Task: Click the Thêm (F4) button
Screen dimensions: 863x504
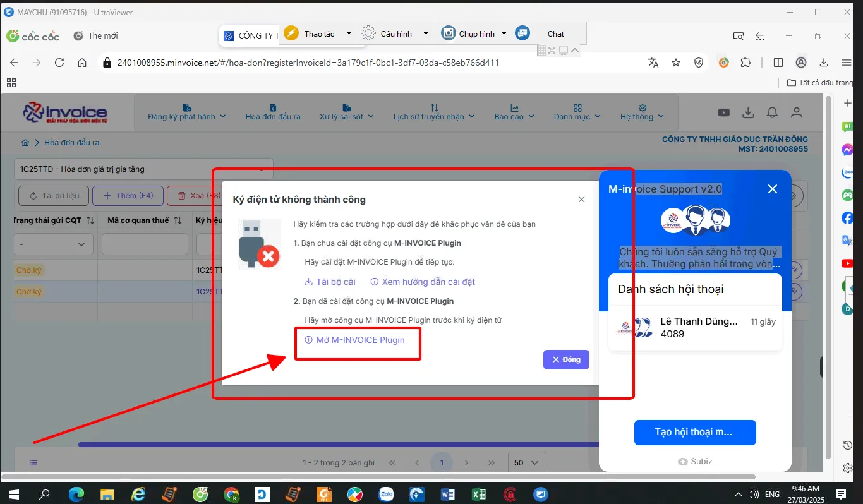Action: click(x=128, y=196)
